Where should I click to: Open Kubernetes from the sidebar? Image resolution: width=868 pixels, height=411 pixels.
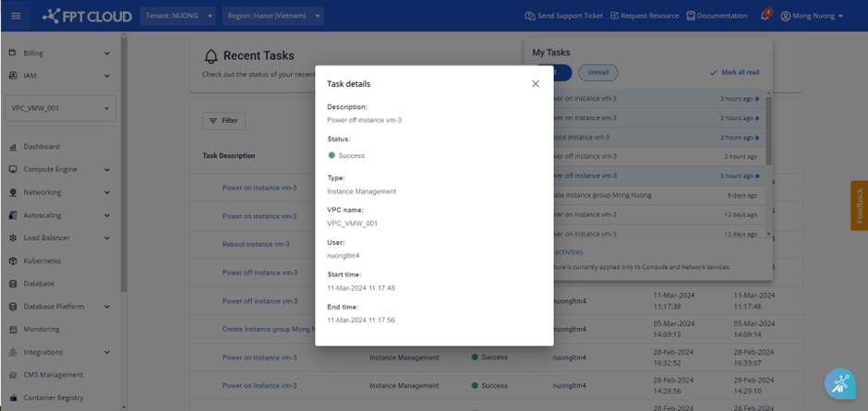pyautogui.click(x=42, y=261)
